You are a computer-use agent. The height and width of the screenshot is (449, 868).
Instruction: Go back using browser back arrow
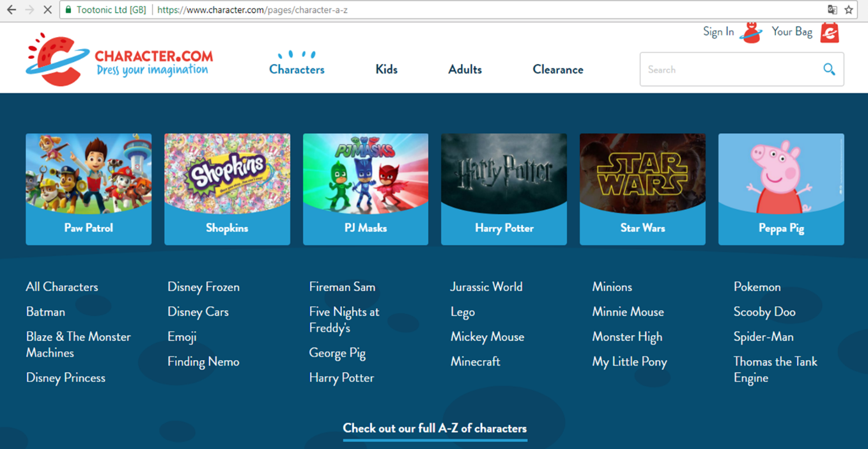12,10
